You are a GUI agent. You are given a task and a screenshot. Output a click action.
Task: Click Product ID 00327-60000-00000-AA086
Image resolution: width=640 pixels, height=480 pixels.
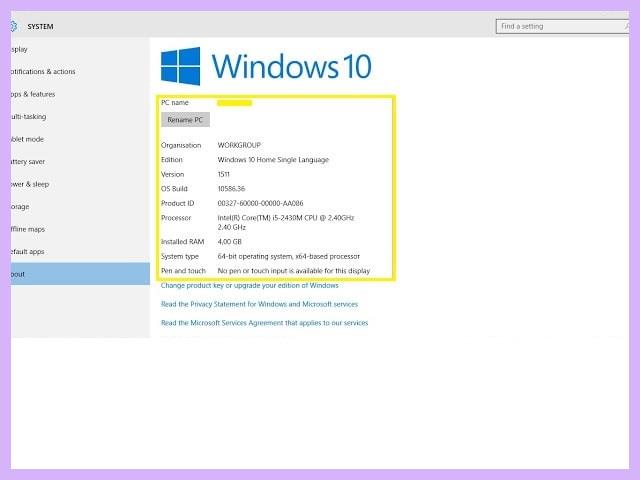coord(260,203)
